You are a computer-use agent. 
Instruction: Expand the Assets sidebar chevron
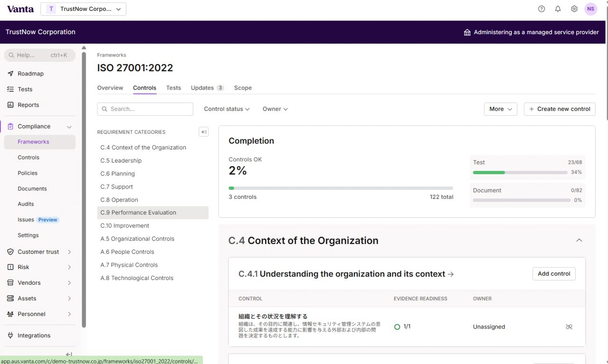pyautogui.click(x=69, y=299)
